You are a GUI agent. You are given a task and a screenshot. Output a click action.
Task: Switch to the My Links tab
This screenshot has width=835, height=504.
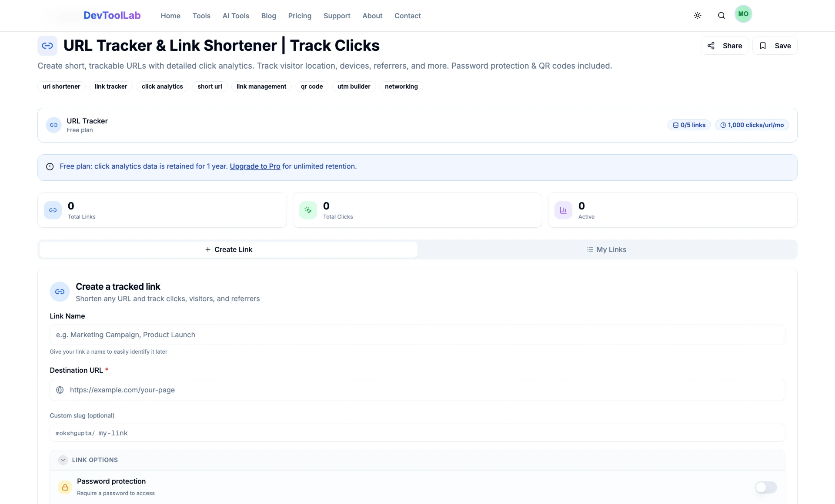[607, 249]
